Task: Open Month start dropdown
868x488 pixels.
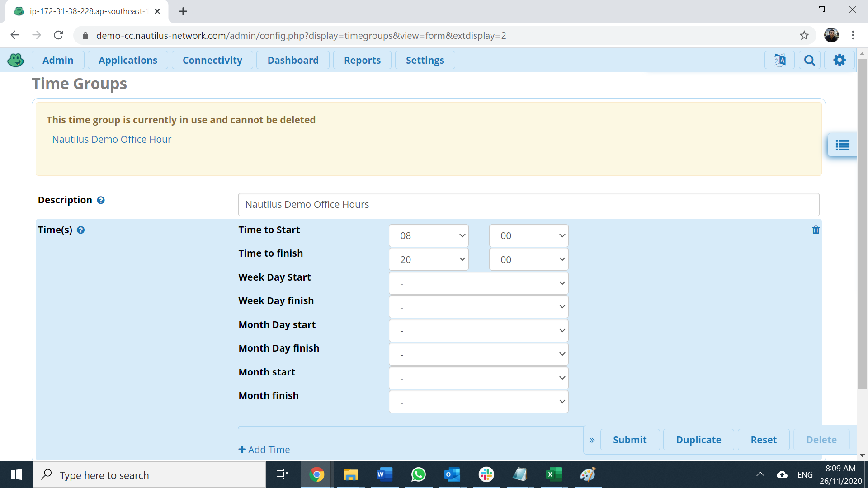Action: pos(478,378)
